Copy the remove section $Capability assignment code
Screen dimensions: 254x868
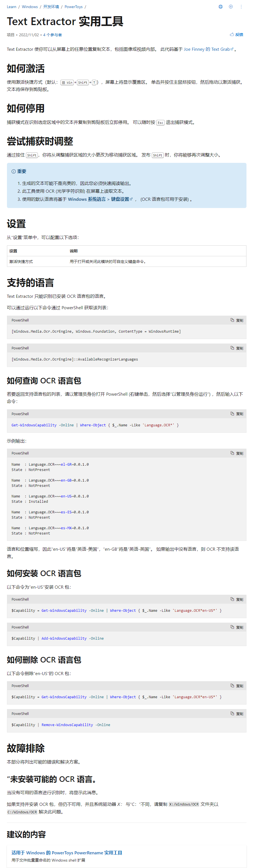coord(237,686)
